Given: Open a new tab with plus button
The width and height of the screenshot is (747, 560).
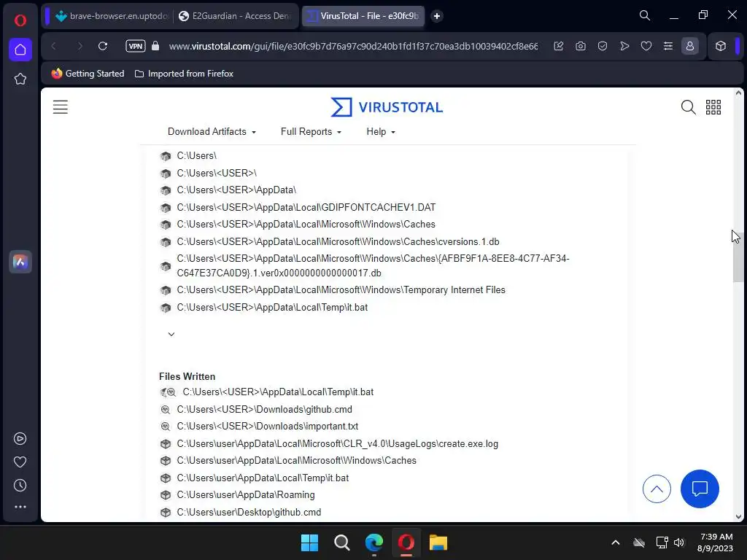Looking at the screenshot, I should click(x=437, y=16).
